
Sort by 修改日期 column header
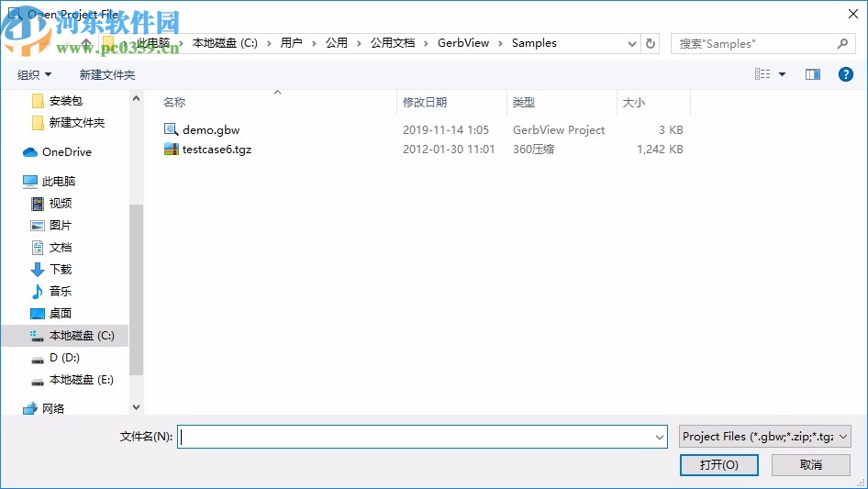425,103
